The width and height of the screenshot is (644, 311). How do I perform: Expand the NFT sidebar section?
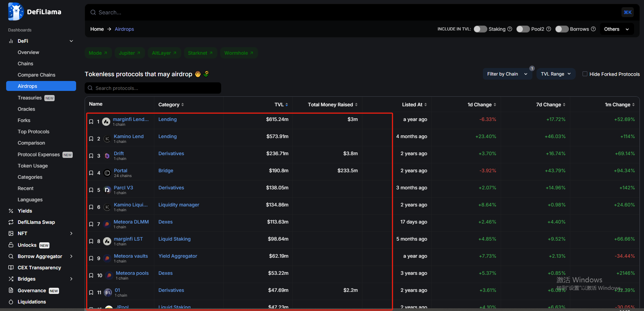tap(71, 233)
